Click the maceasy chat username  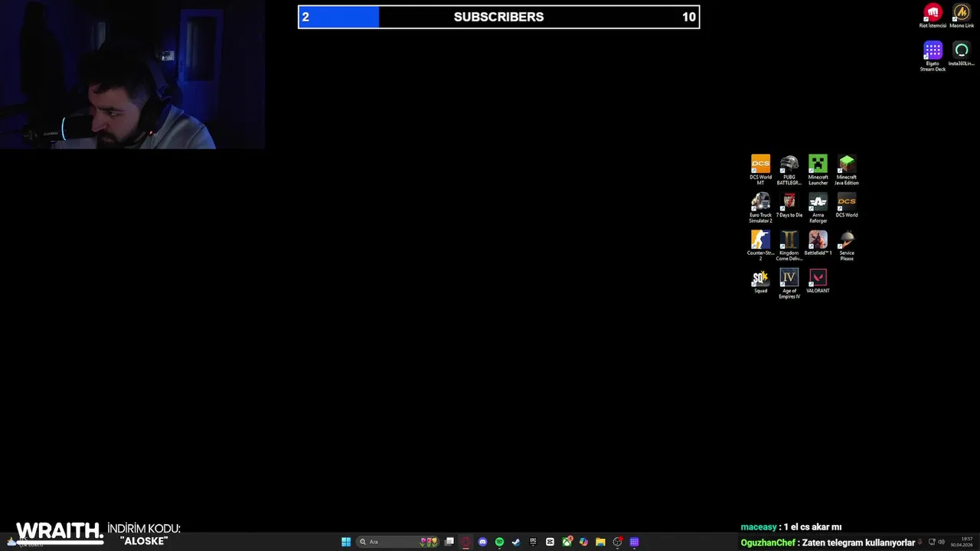point(759,527)
